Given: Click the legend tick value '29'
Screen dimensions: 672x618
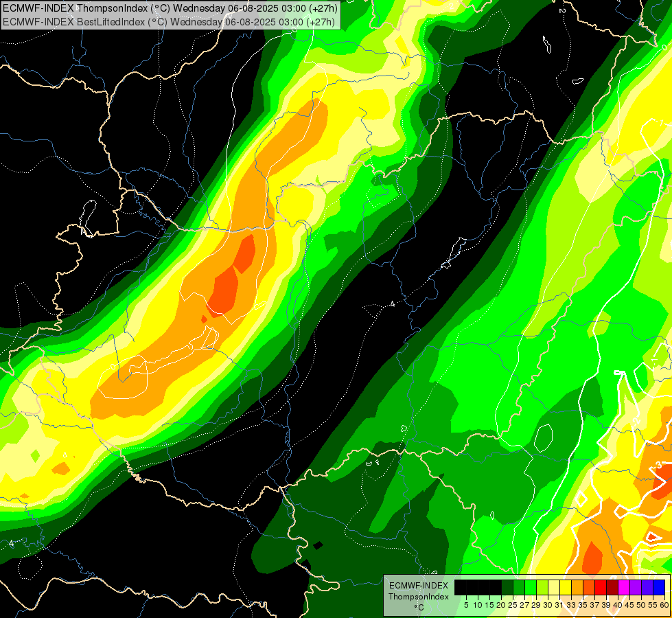Looking at the screenshot, I should coord(536,605).
